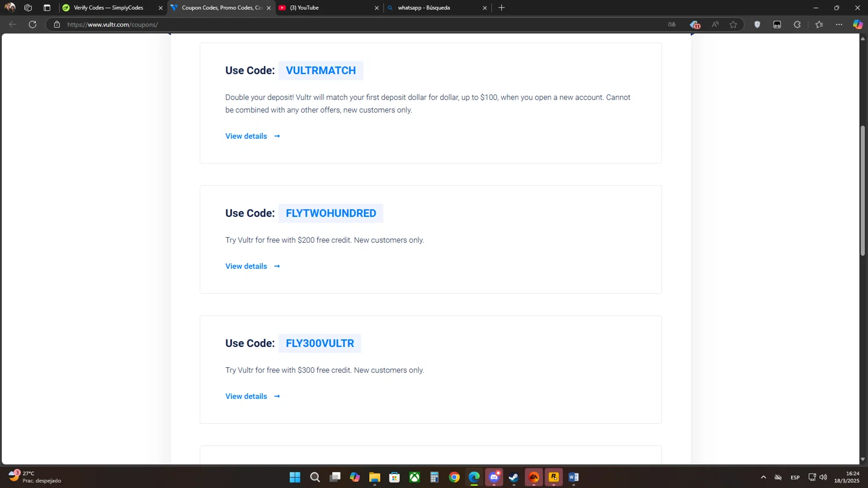Open Discord from taskbar
Image resolution: width=868 pixels, height=488 pixels.
tap(494, 477)
